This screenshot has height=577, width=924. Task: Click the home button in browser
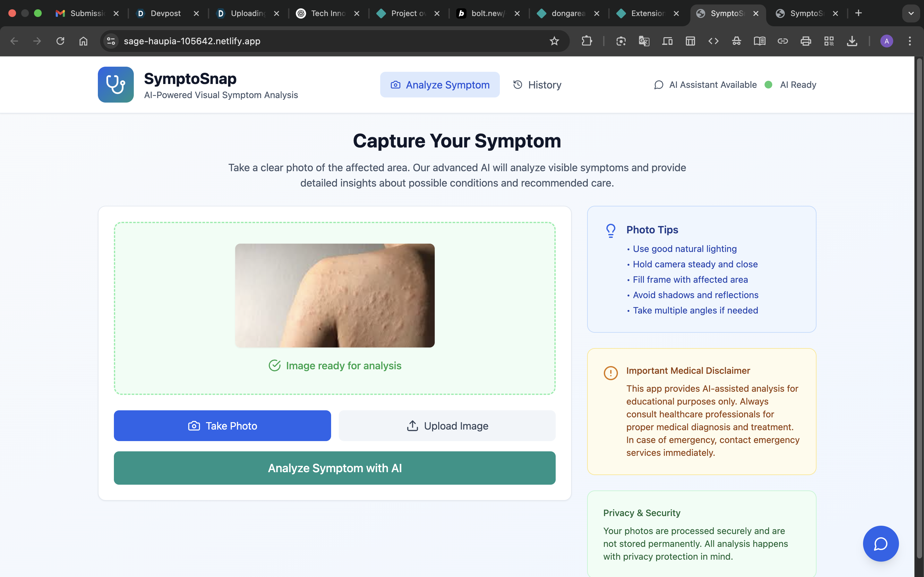tap(83, 41)
